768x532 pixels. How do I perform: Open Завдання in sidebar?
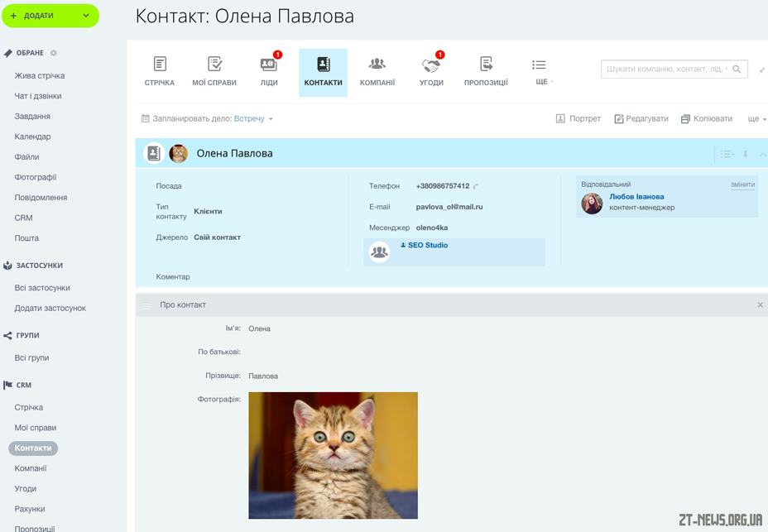point(32,116)
